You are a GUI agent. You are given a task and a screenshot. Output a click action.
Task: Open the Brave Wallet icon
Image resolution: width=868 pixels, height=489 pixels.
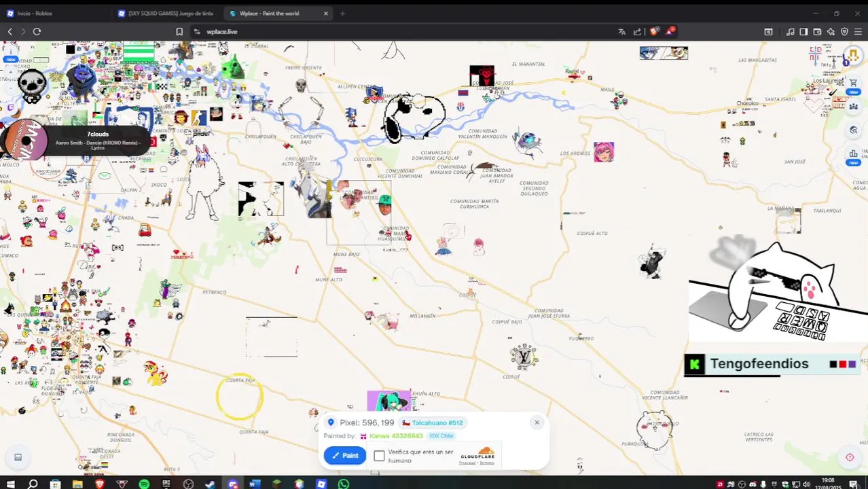pyautogui.click(x=817, y=31)
